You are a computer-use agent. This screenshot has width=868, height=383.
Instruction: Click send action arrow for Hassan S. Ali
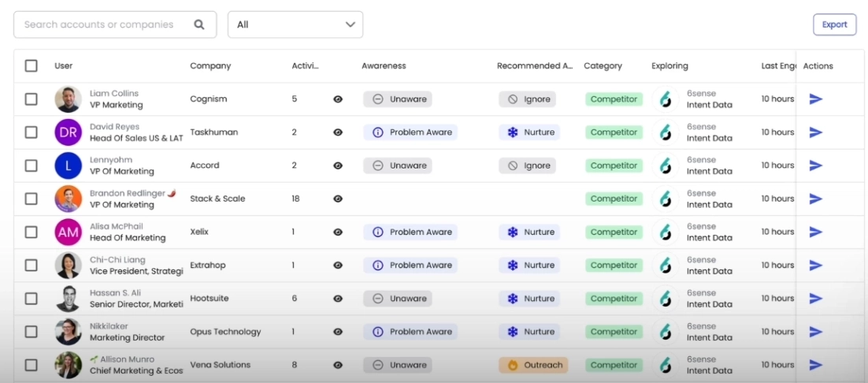pos(815,299)
